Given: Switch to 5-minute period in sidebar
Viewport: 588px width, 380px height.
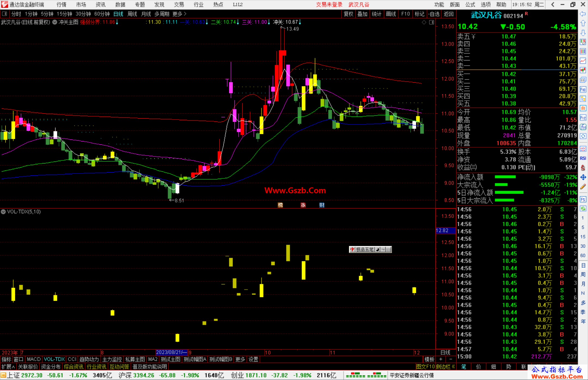Looking at the screenshot, I should click(x=583, y=227).
